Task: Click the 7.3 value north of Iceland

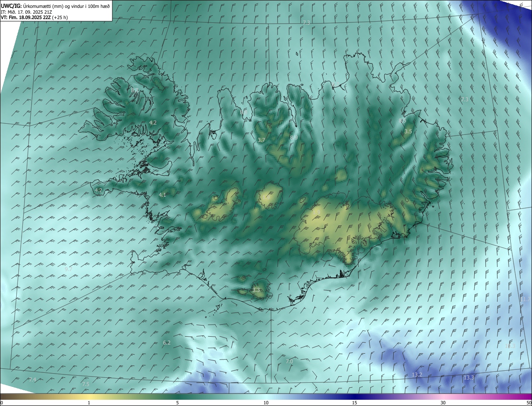Action: (x=306, y=22)
